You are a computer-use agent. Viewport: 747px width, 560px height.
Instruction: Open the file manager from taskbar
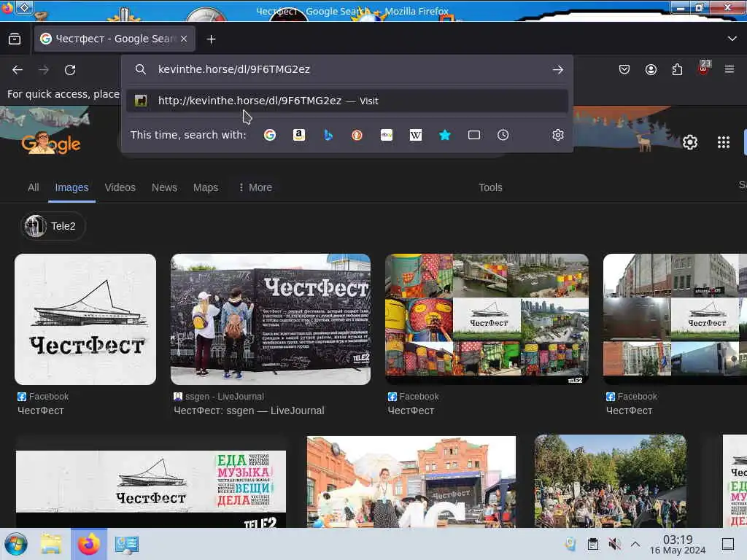click(x=51, y=544)
